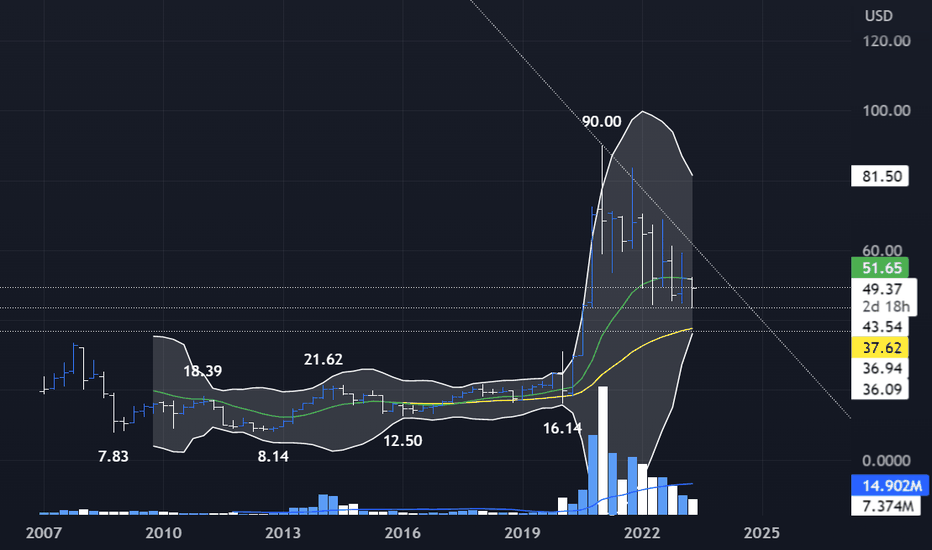Image resolution: width=932 pixels, height=550 pixels.
Task: Click the 0.0000 price axis tick
Action: [x=886, y=460]
